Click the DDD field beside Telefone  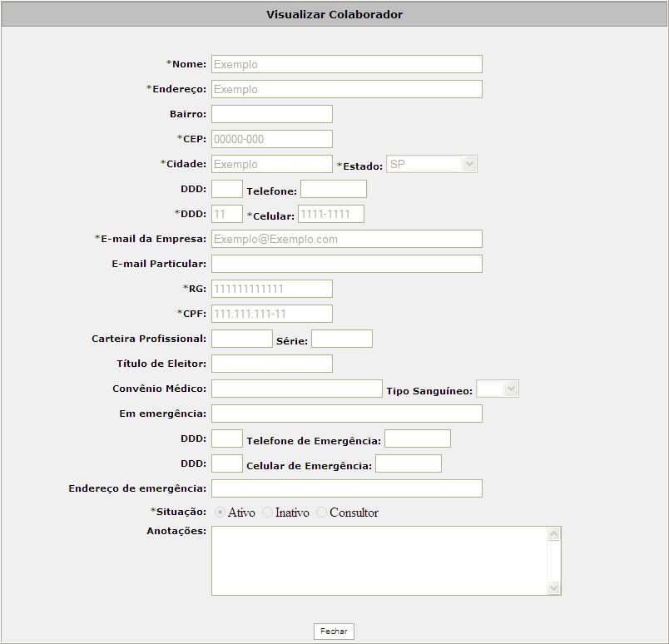pos(227,189)
